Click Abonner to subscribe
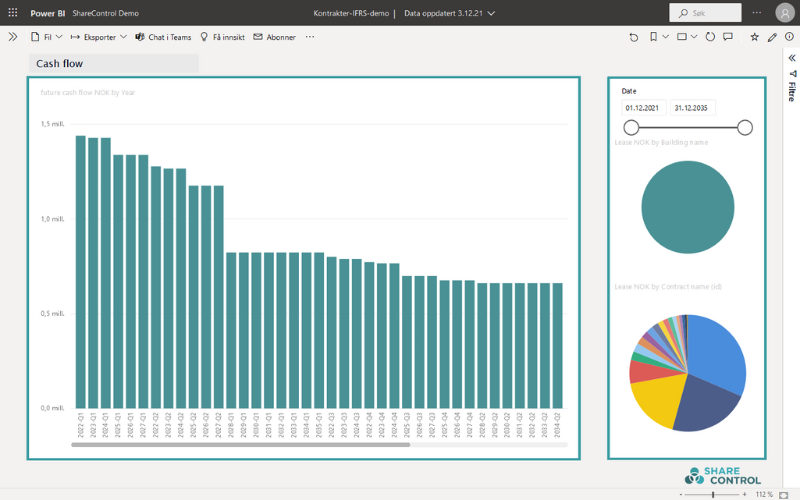The width and height of the screenshot is (800, 500). pos(274,37)
